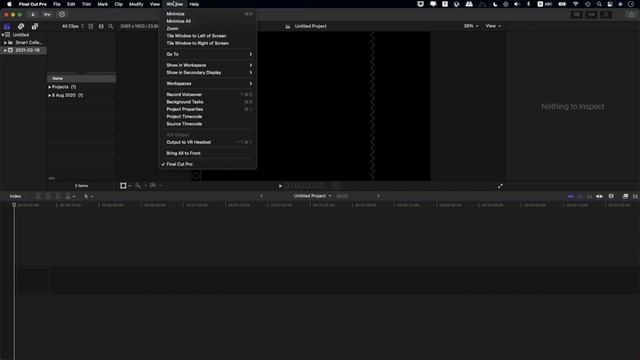Open the Transitions browser icon

635,196
